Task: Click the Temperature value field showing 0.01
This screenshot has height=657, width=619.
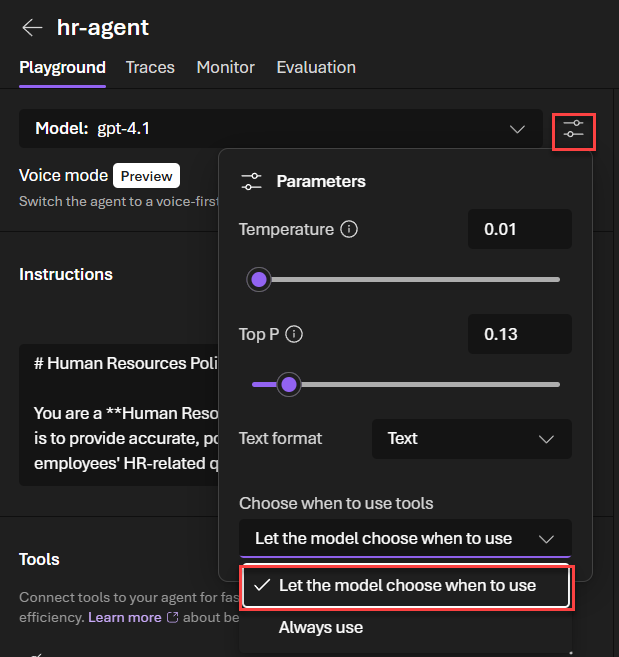Action: (519, 229)
